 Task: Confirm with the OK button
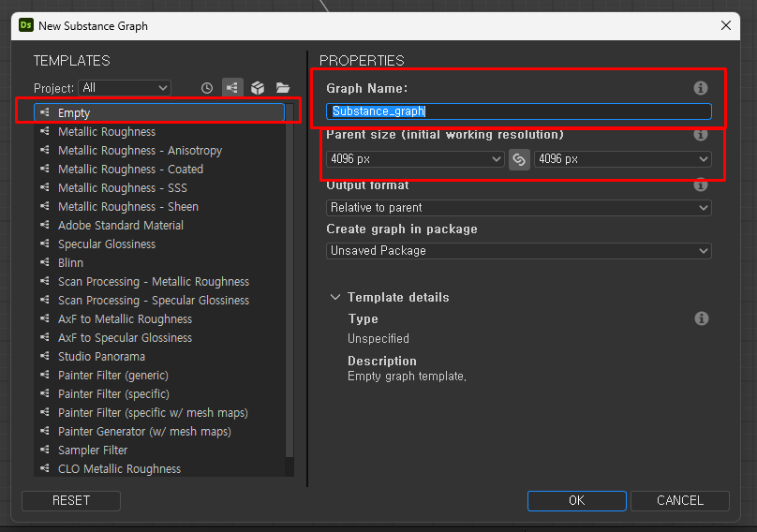(577, 500)
